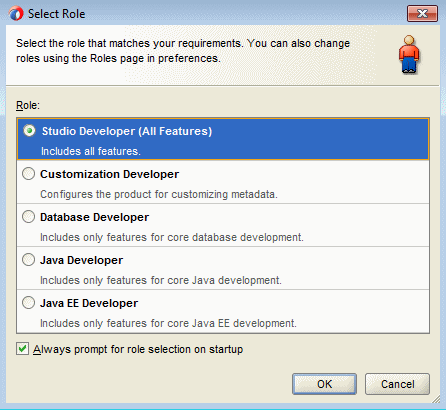Select the Java EE Developer radio button
The width and height of the screenshot is (446, 410).
pyautogui.click(x=28, y=303)
